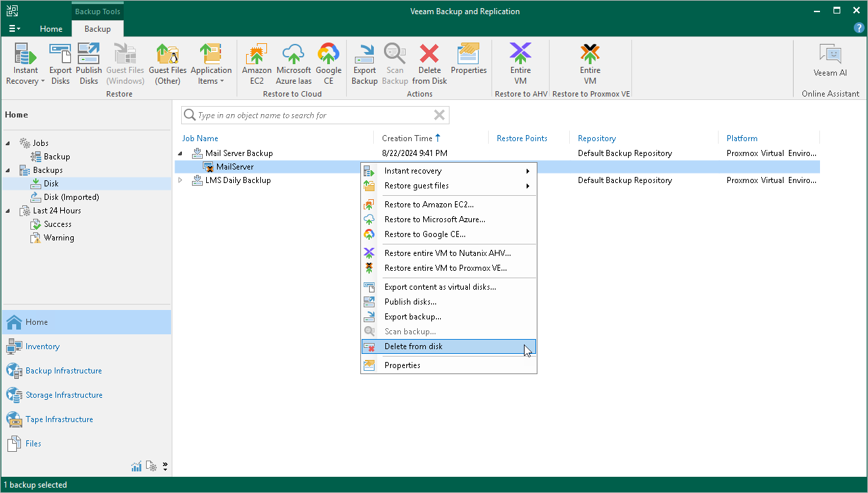This screenshot has width=868, height=493.
Task: Select the MailServer row in the list
Action: pyautogui.click(x=497, y=167)
